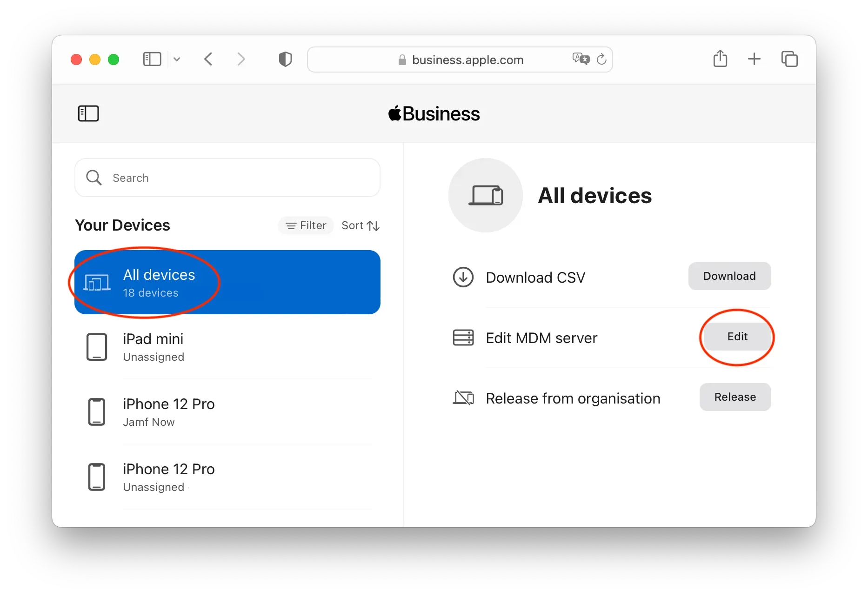Toggle the Safari sidebar view
The width and height of the screenshot is (868, 596).
[x=152, y=59]
